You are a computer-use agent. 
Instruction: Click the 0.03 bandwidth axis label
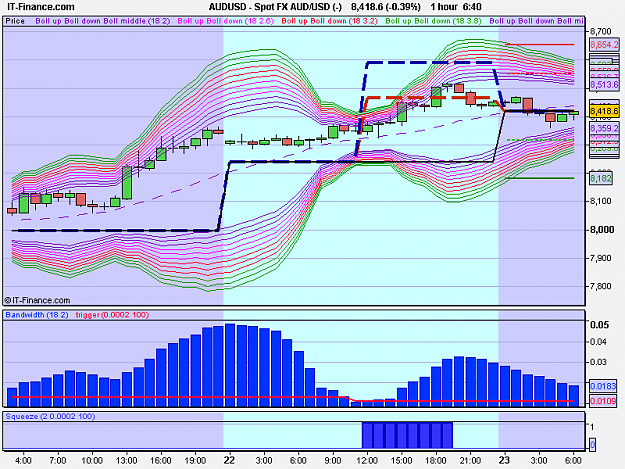point(599,362)
